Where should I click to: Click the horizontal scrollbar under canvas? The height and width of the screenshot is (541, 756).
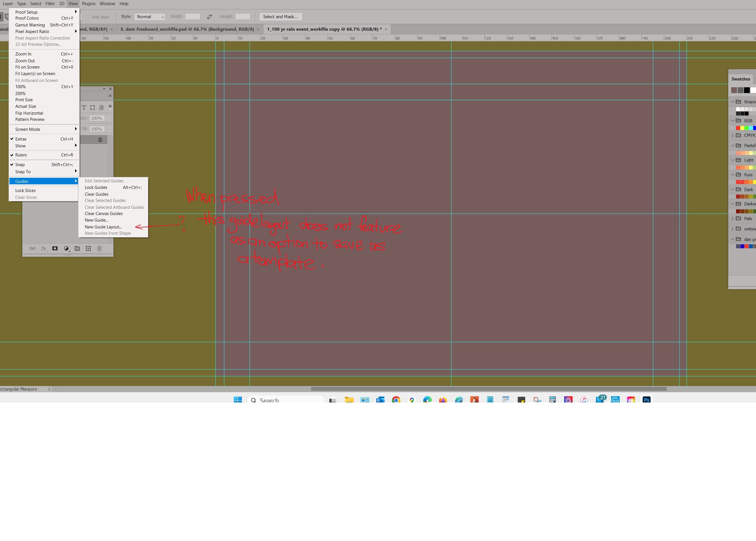488,389
